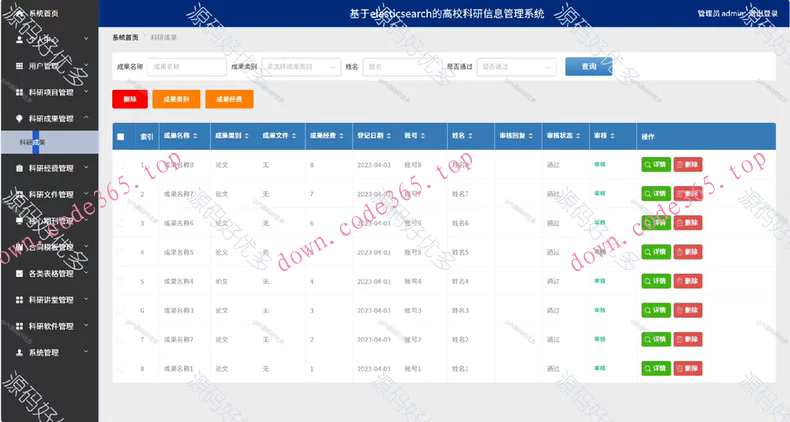This screenshot has height=422, width=790.
Task: Click the 审核 link in row 成果名称8
Action: [x=600, y=164]
